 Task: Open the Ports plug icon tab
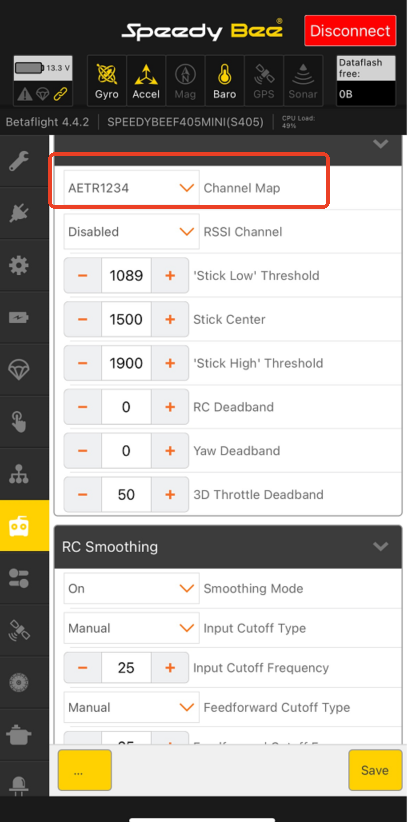click(x=19, y=213)
